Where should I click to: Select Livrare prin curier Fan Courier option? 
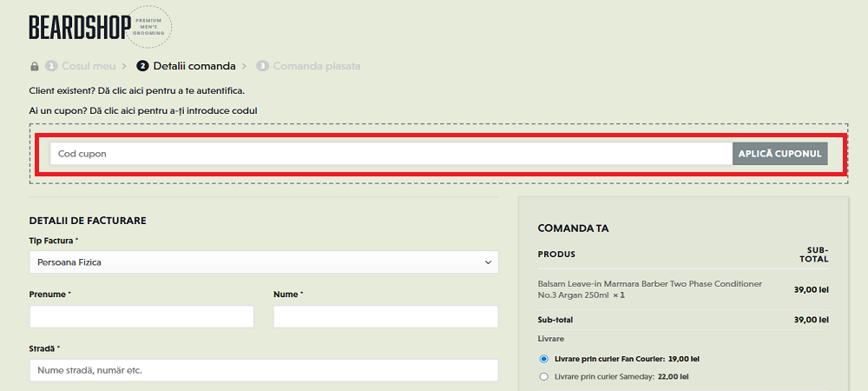coord(544,359)
